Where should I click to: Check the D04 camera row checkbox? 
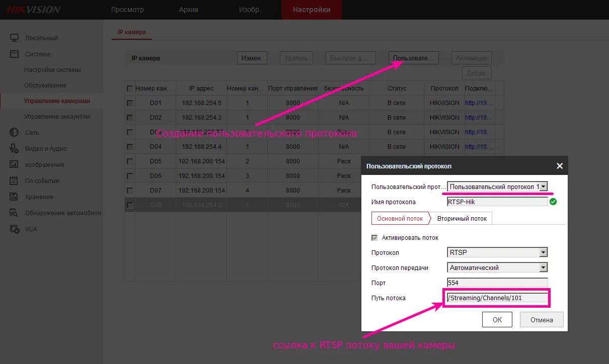coord(130,147)
